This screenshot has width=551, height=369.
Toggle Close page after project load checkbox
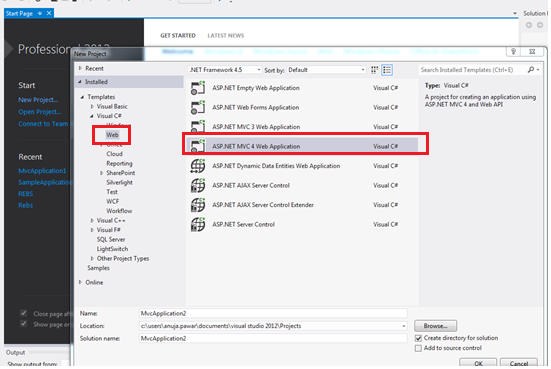24,313
